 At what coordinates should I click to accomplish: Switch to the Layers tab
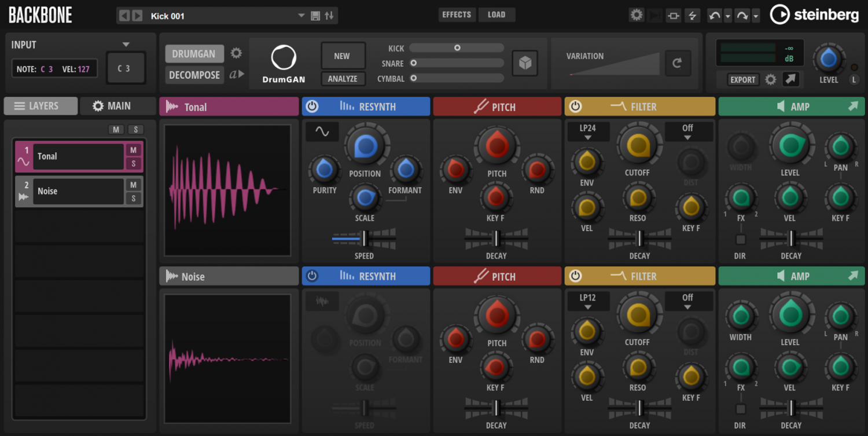(x=41, y=106)
